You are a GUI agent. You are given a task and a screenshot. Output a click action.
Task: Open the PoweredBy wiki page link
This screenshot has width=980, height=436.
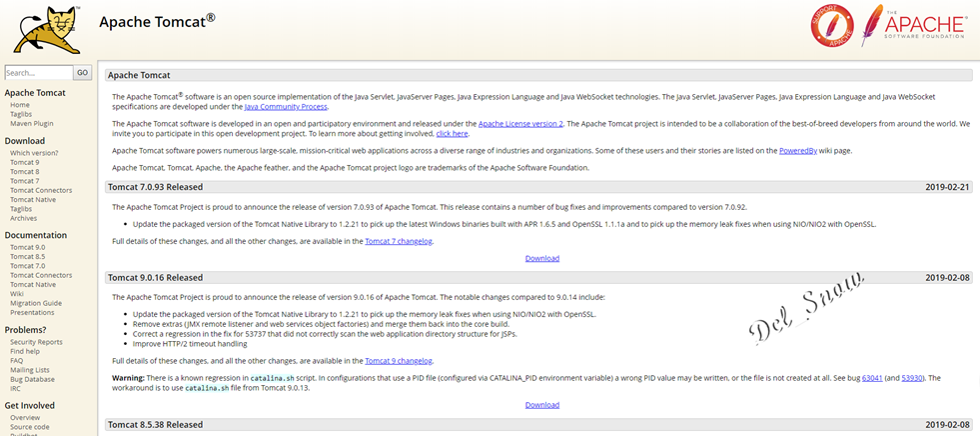click(798, 151)
